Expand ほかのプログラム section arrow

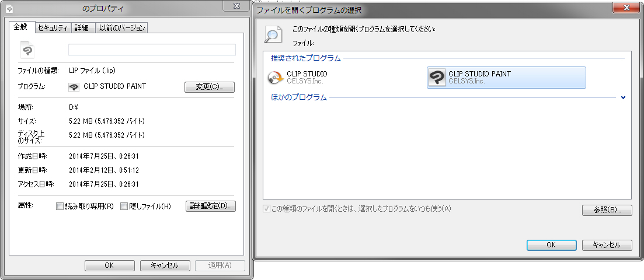pyautogui.click(x=624, y=98)
